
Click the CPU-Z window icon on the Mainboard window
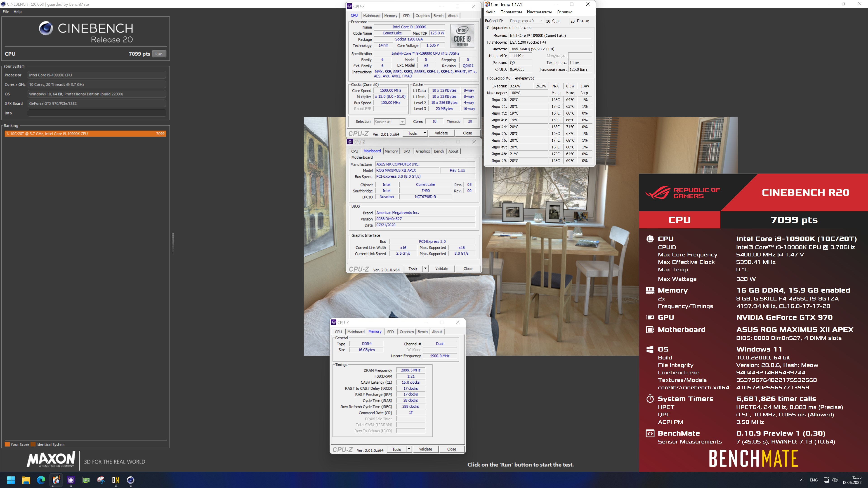[x=350, y=142]
